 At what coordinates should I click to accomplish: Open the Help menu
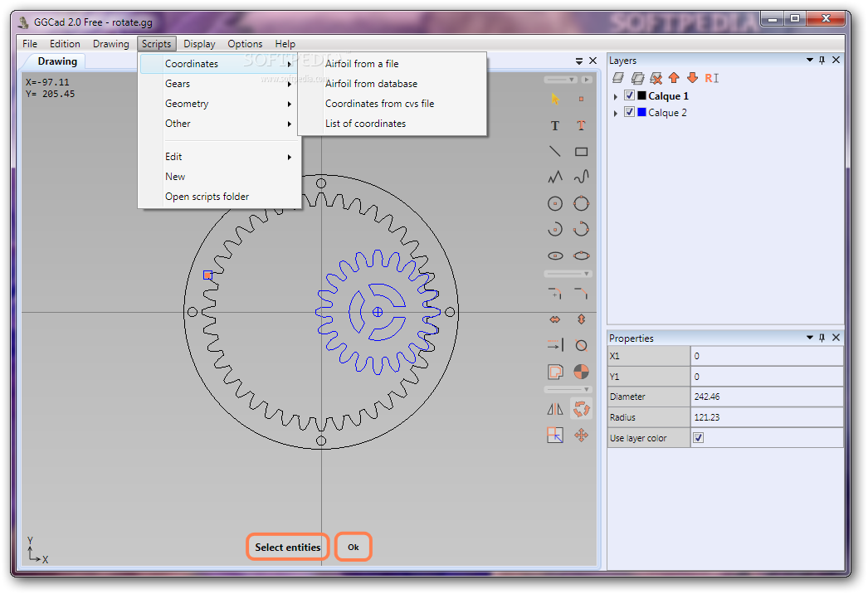(285, 44)
